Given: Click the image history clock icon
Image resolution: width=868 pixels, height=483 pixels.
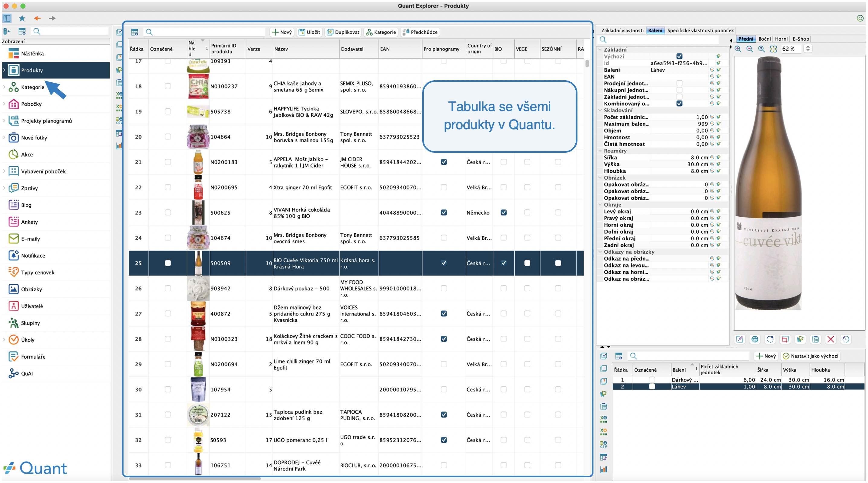Looking at the screenshot, I should click(x=846, y=339).
